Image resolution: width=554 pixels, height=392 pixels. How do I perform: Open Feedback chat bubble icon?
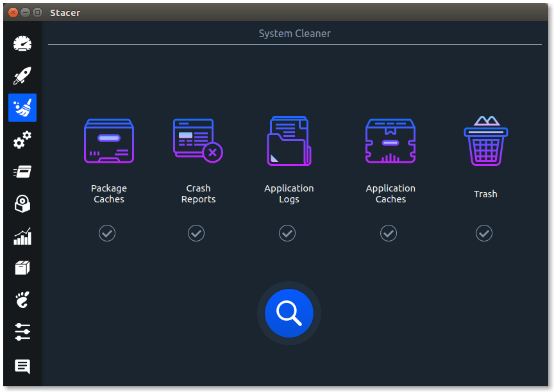[x=22, y=366]
